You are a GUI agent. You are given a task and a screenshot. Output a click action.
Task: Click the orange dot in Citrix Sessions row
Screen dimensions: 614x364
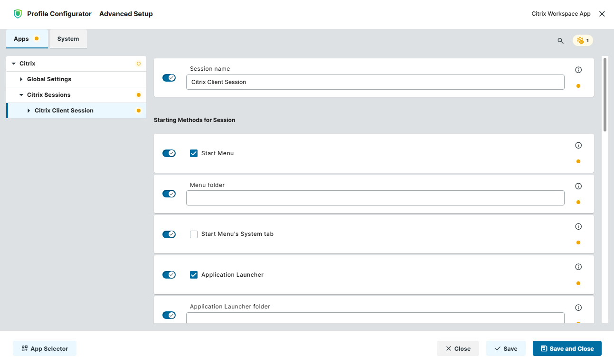coord(139,95)
